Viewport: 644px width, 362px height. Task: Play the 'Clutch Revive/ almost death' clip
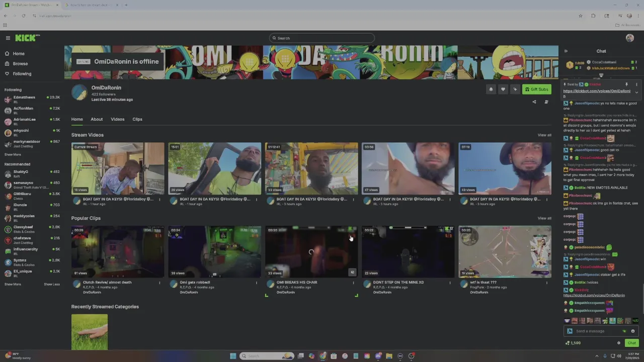pos(118,251)
